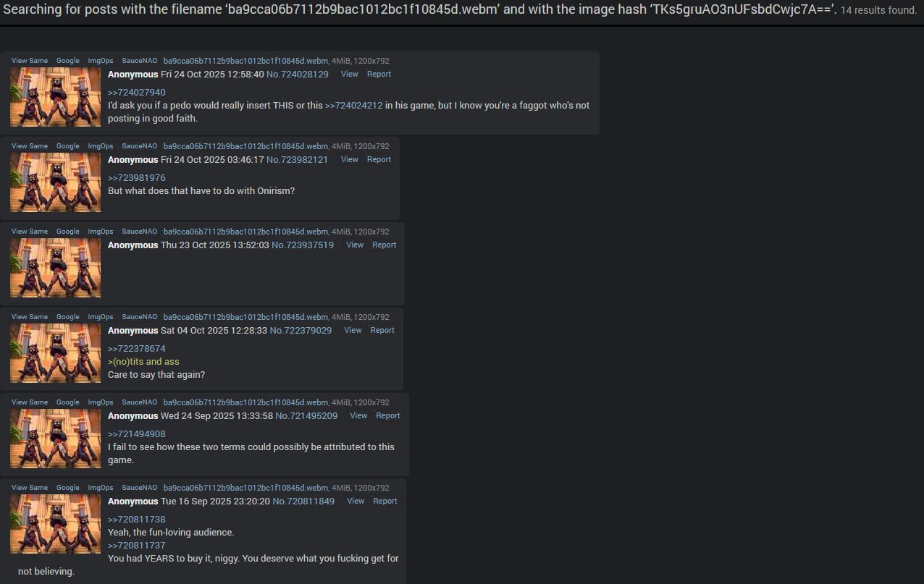The height and width of the screenshot is (584, 924).
Task: Open thumbnail of post No.720811849
Action: tap(56, 524)
